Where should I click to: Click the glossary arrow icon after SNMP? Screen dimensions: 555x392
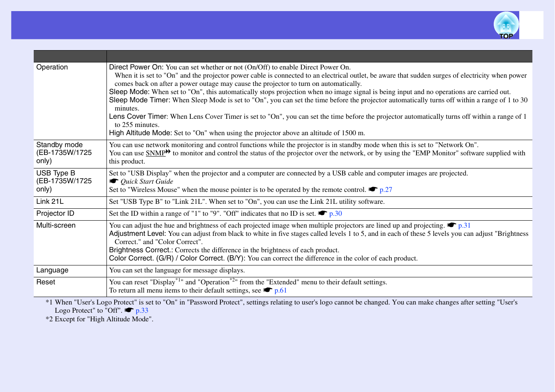click(168, 152)
